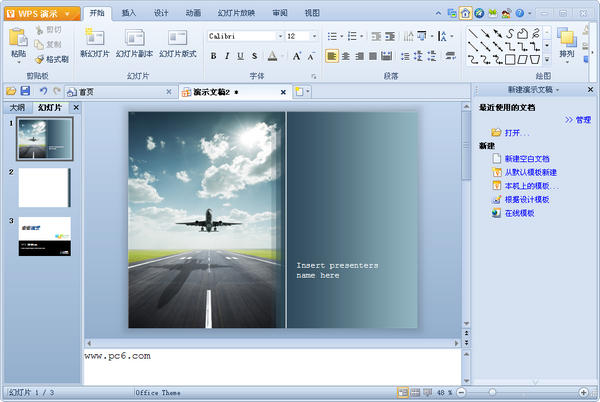
Task: Select the slide 3 thumbnail
Action: tap(44, 236)
